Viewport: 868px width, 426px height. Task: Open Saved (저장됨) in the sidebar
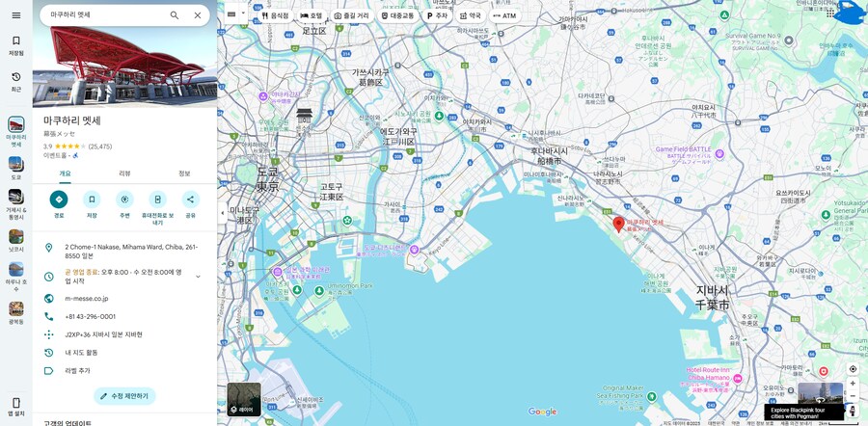pyautogui.click(x=16, y=45)
